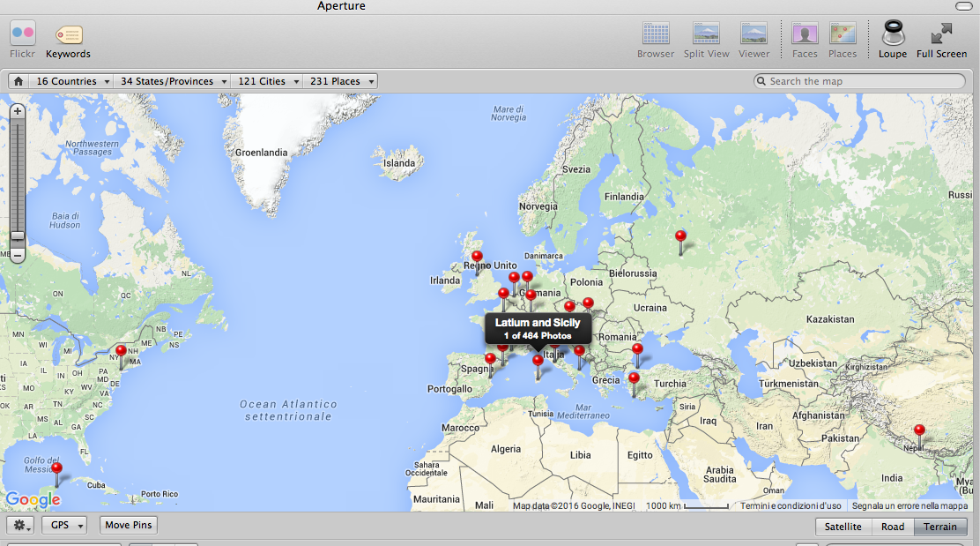Click the Terms of use link (Termini e condizioni d'uso)
Image resolution: width=980 pixels, height=546 pixels.
coord(791,505)
